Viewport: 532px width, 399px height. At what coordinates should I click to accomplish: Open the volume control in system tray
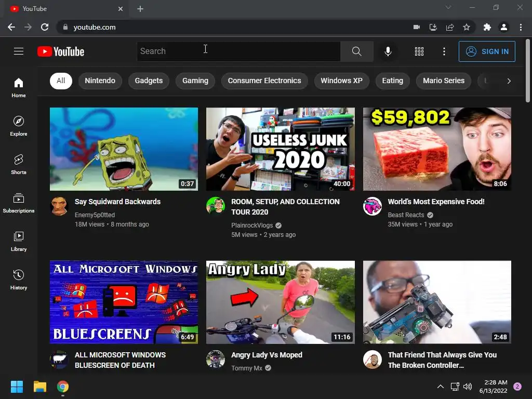pyautogui.click(x=468, y=387)
